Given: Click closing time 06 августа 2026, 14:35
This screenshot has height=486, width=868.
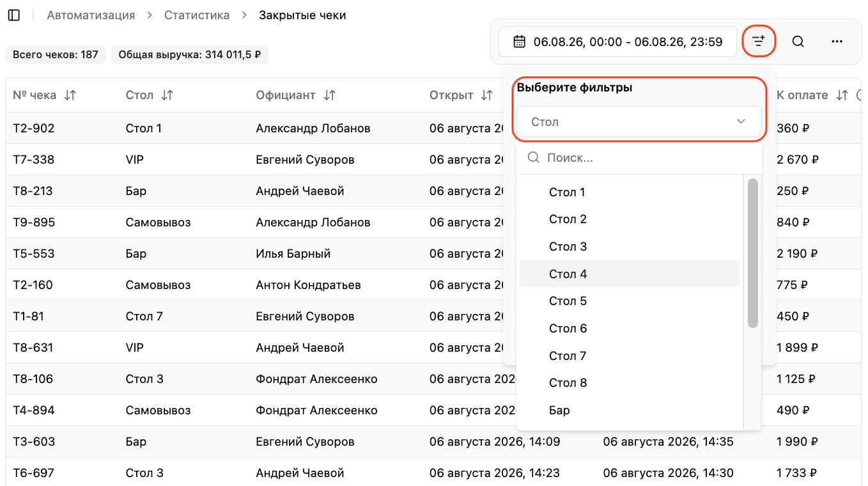Looking at the screenshot, I should click(x=669, y=442).
